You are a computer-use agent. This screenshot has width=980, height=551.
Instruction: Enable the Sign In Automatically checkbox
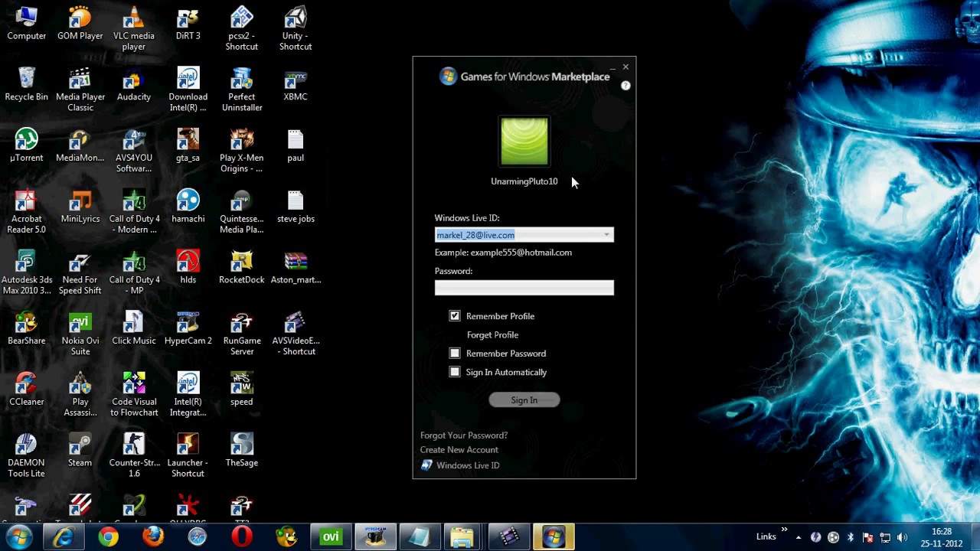click(455, 372)
